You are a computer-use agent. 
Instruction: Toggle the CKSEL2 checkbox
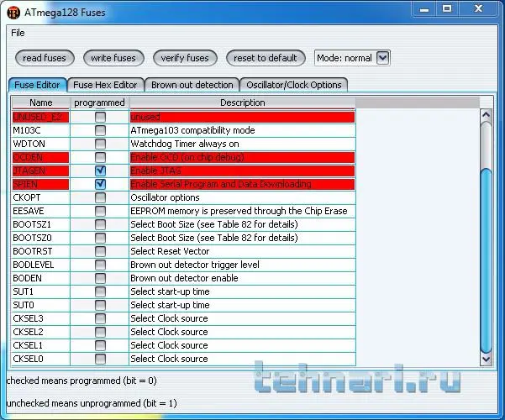(x=100, y=332)
